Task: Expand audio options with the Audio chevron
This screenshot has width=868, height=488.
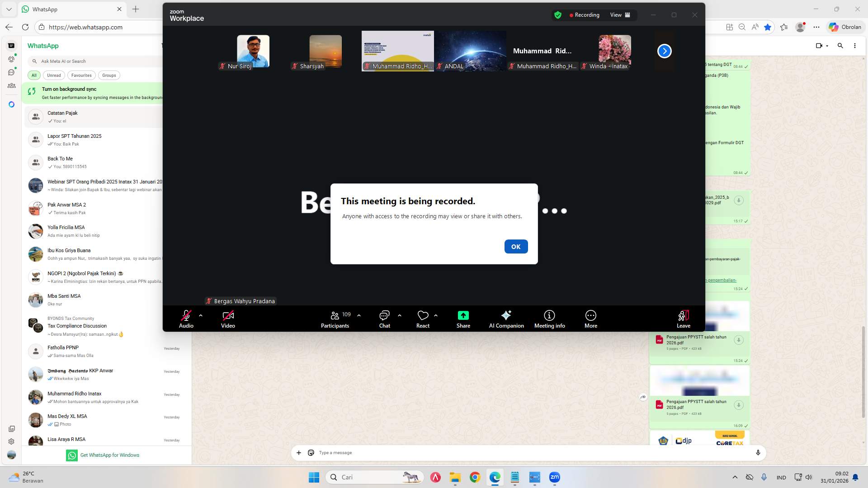Action: [x=200, y=315]
